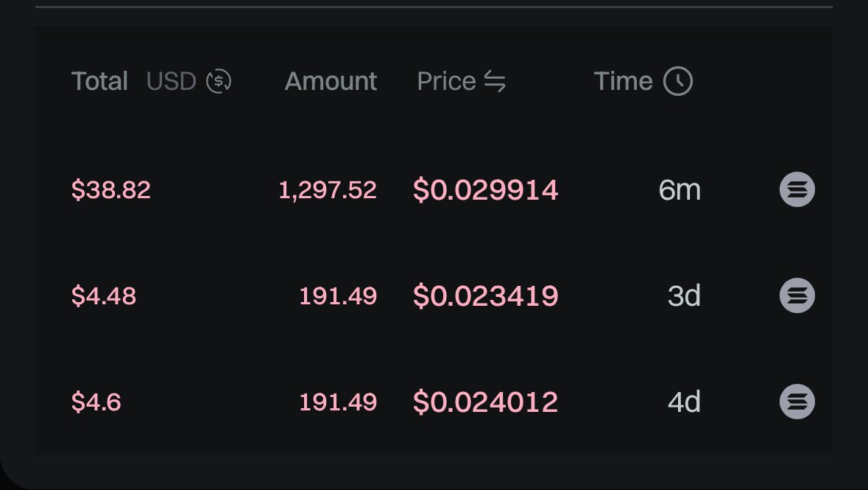868x490 pixels.
Task: Click the Time column header label
Action: [x=624, y=81]
